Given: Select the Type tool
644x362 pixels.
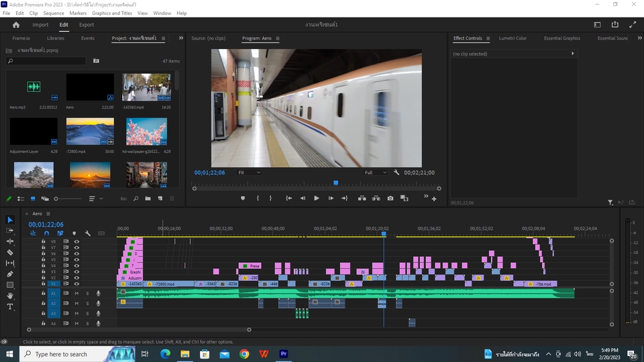Looking at the screenshot, I should click(x=10, y=307).
